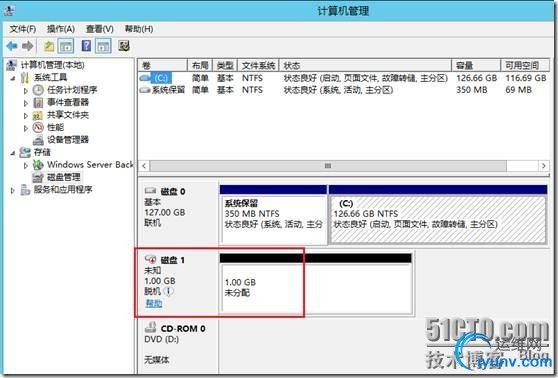Click the Up one level folder icon
This screenshot has width=558, height=378.
49,46
